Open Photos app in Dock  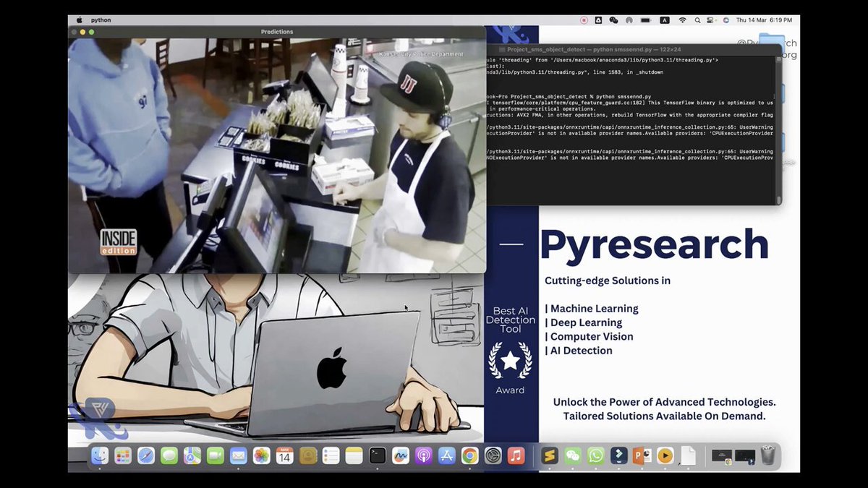[x=262, y=455]
